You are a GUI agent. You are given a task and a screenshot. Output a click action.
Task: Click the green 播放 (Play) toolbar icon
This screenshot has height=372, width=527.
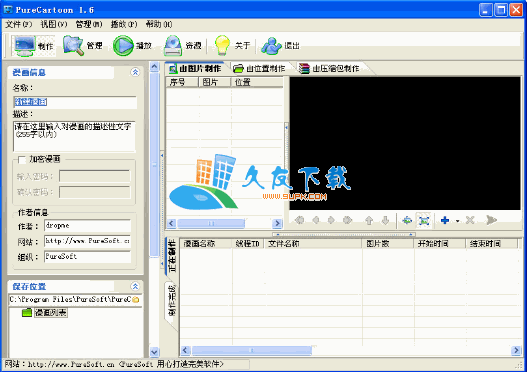pos(123,45)
